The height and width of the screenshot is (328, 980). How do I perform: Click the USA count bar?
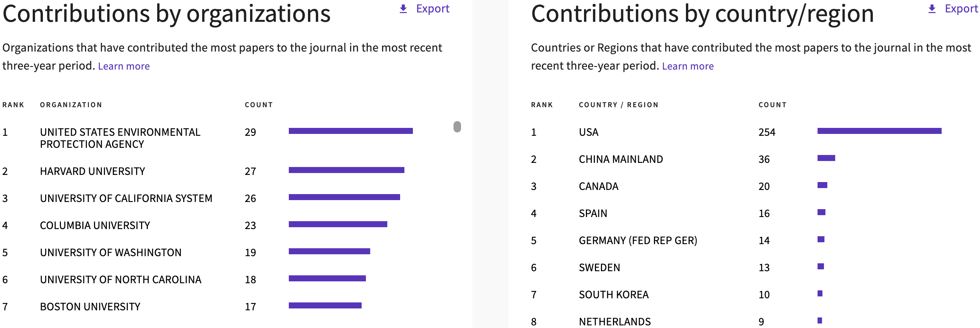(879, 131)
